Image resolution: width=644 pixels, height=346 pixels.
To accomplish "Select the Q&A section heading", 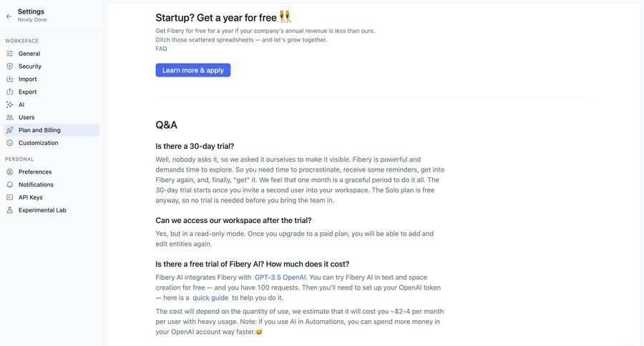I will click(166, 124).
